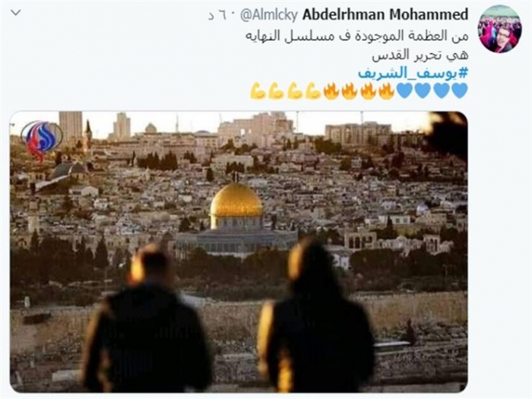Click the golden dome in the photo
Image resolution: width=532 pixels, height=399 pixels.
(236, 199)
